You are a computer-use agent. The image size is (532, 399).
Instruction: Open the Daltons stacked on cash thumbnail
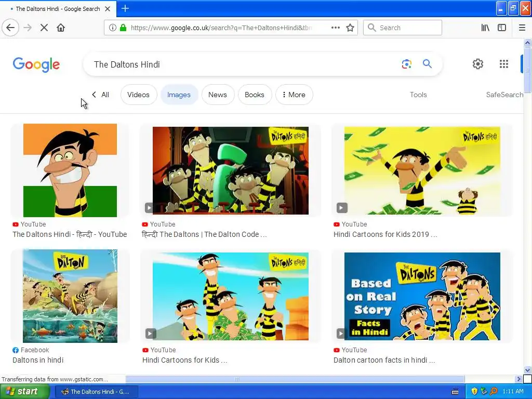pyautogui.click(x=230, y=296)
